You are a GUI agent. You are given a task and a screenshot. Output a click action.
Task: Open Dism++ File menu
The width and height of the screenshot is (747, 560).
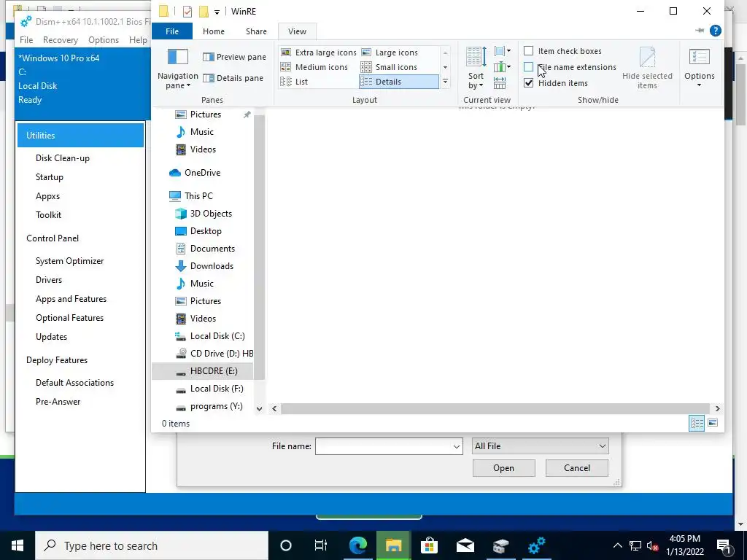pyautogui.click(x=26, y=40)
